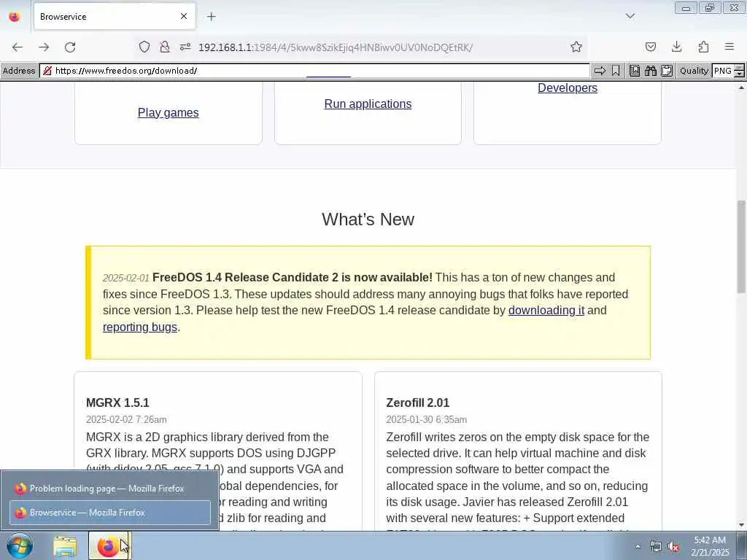Open site permissions icon in URL bar
This screenshot has height=560, width=747.
click(185, 47)
